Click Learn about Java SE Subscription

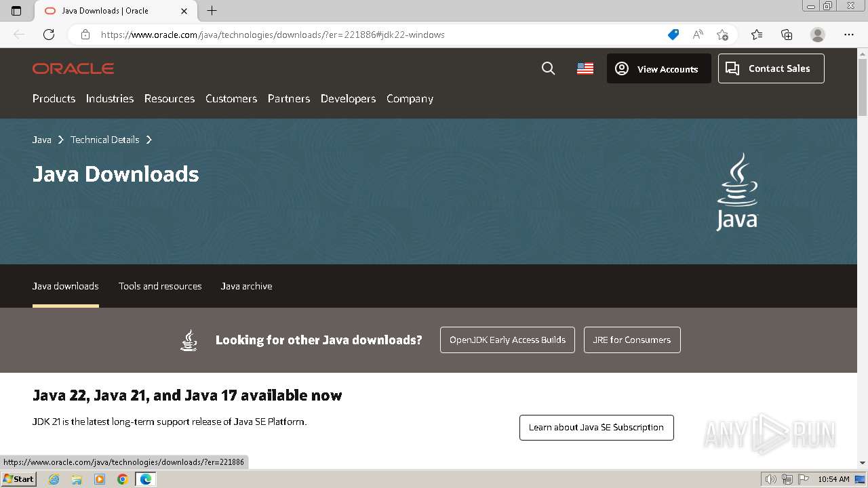click(x=597, y=427)
